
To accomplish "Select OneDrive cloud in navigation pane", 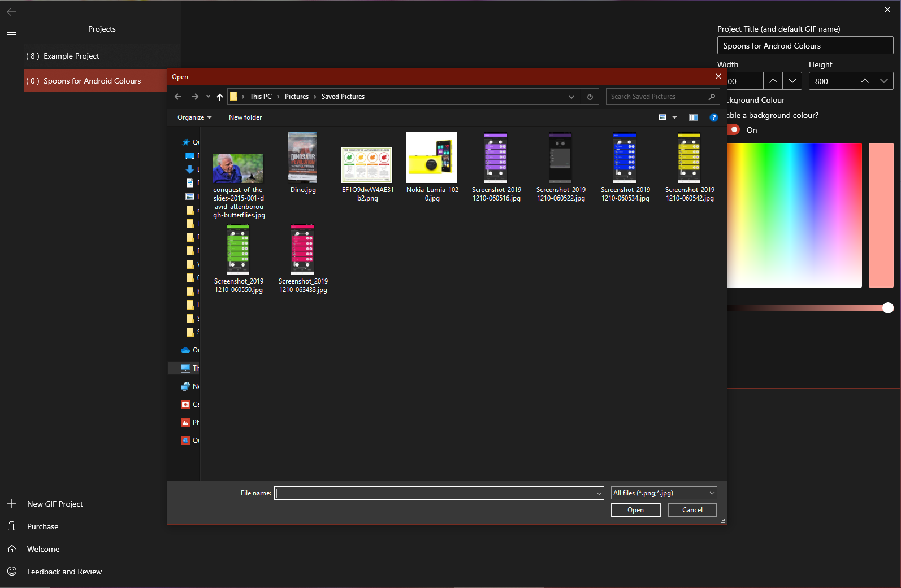I will click(x=185, y=350).
